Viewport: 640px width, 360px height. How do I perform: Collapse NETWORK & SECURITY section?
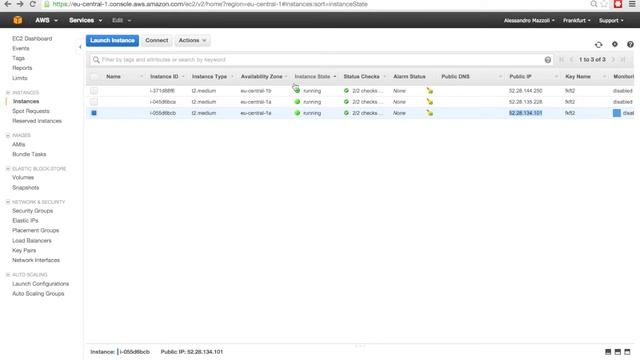point(8,202)
